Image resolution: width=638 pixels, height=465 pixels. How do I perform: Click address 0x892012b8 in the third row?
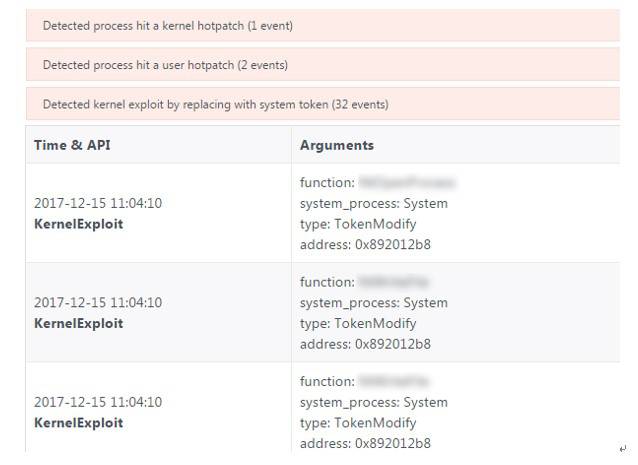click(x=365, y=443)
